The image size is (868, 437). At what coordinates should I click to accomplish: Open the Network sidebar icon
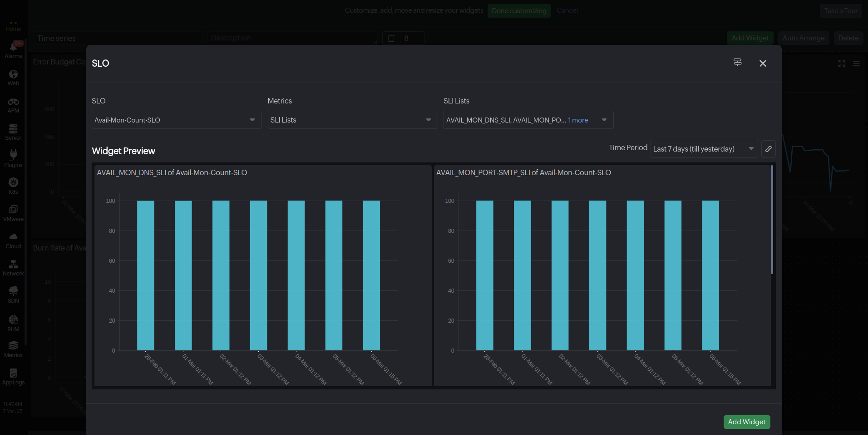click(x=13, y=268)
